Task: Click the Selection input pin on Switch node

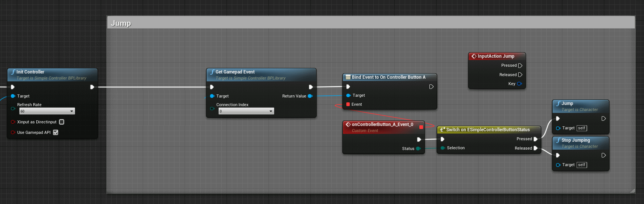Action: [443, 148]
